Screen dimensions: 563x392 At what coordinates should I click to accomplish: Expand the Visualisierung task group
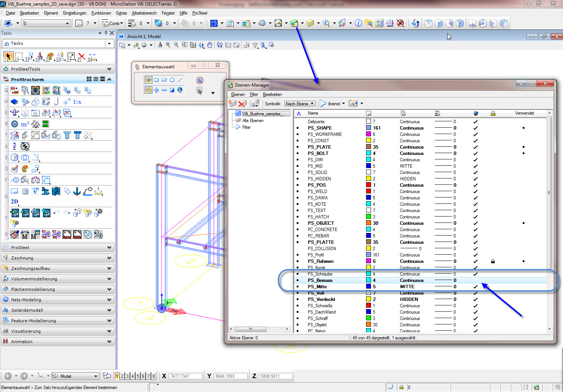tap(58, 331)
